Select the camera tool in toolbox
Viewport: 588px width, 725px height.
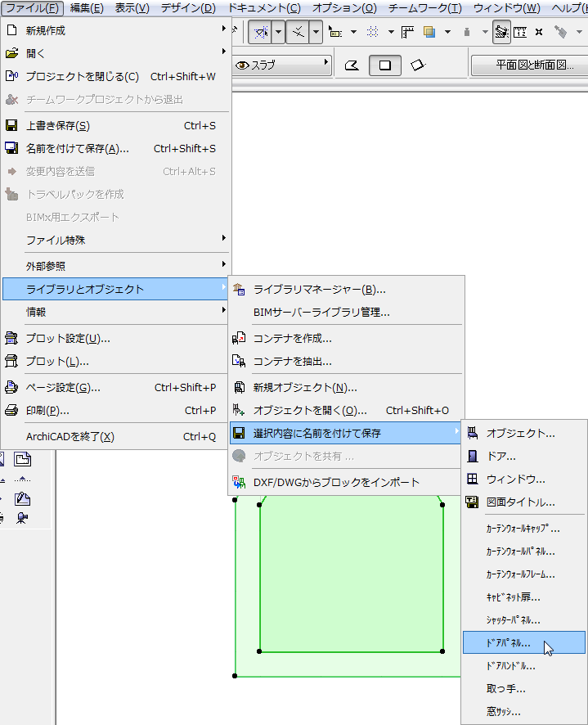(22, 518)
